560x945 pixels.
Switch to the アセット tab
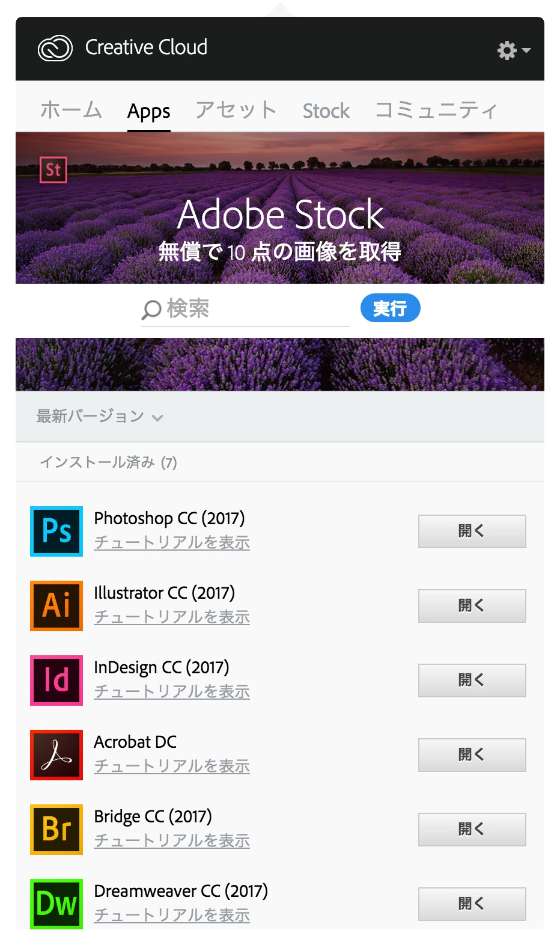click(236, 111)
